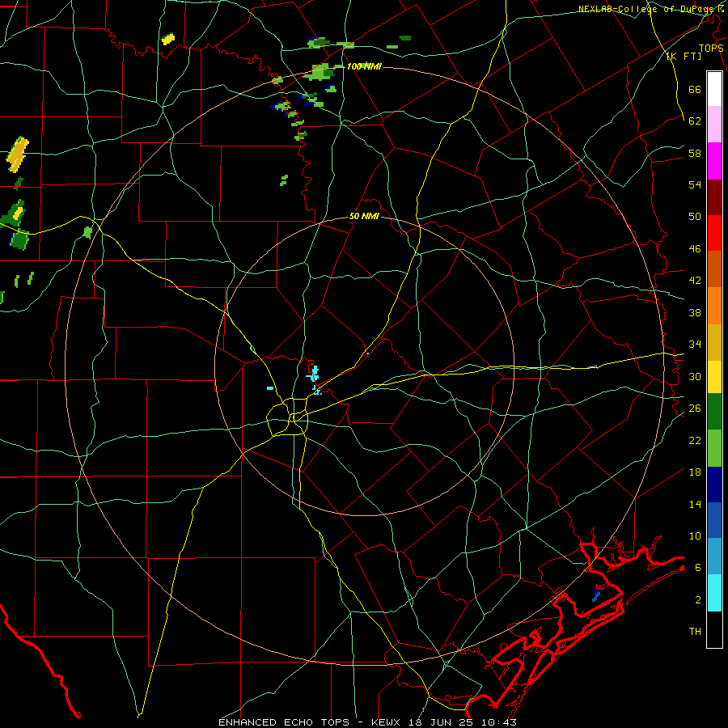The height and width of the screenshot is (728, 728).
Task: Click the dark green 26 kft legend swatch
Action: tap(714, 412)
